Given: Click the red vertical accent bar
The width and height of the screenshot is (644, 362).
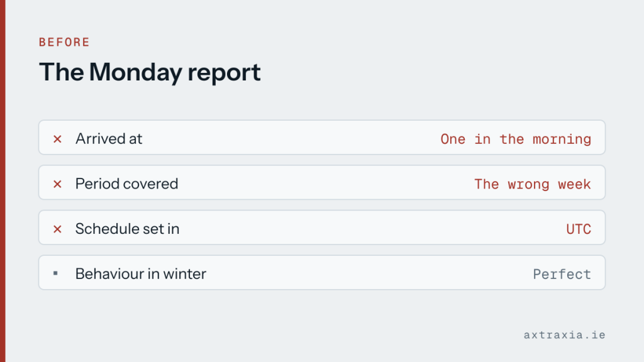Looking at the screenshot, I should point(3,181).
